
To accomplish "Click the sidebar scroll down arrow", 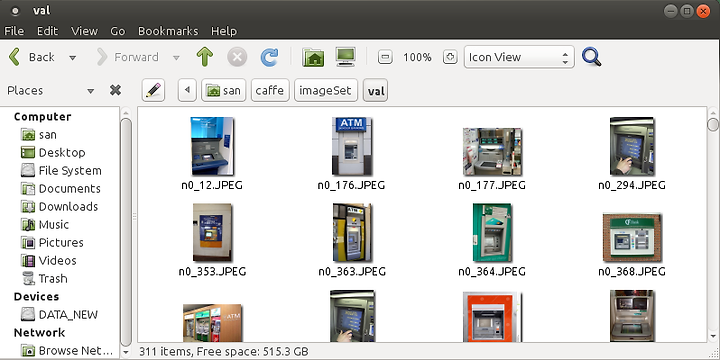I will (x=126, y=353).
